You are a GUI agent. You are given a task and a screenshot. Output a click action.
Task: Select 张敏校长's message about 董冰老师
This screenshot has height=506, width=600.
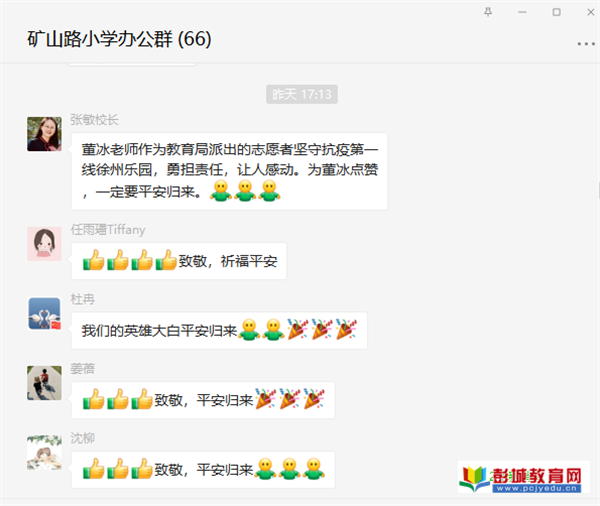click(230, 171)
